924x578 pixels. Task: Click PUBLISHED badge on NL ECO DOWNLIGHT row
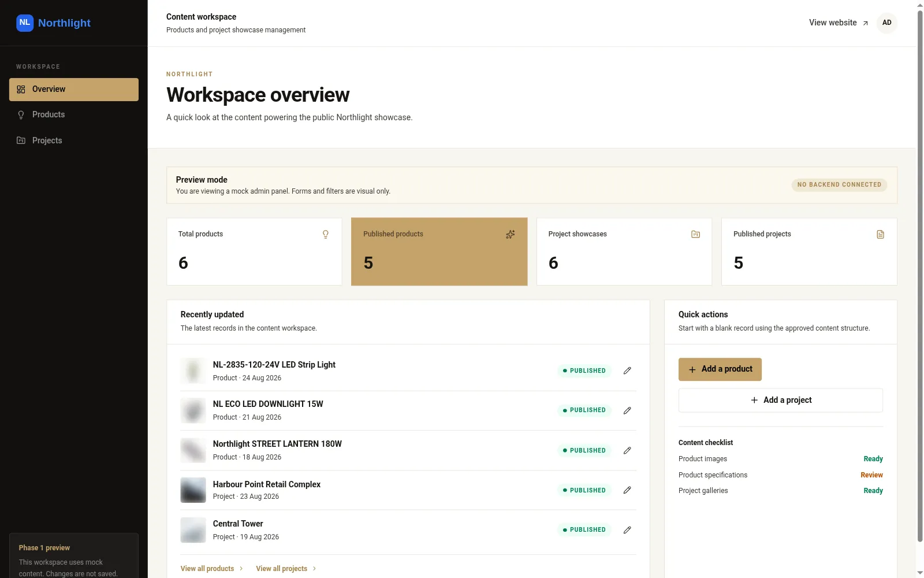point(584,410)
